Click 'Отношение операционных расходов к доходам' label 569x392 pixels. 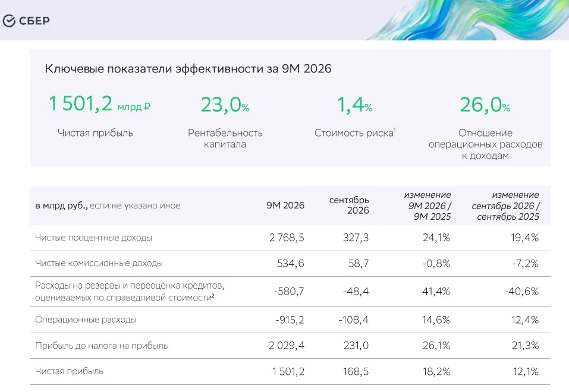click(486, 144)
